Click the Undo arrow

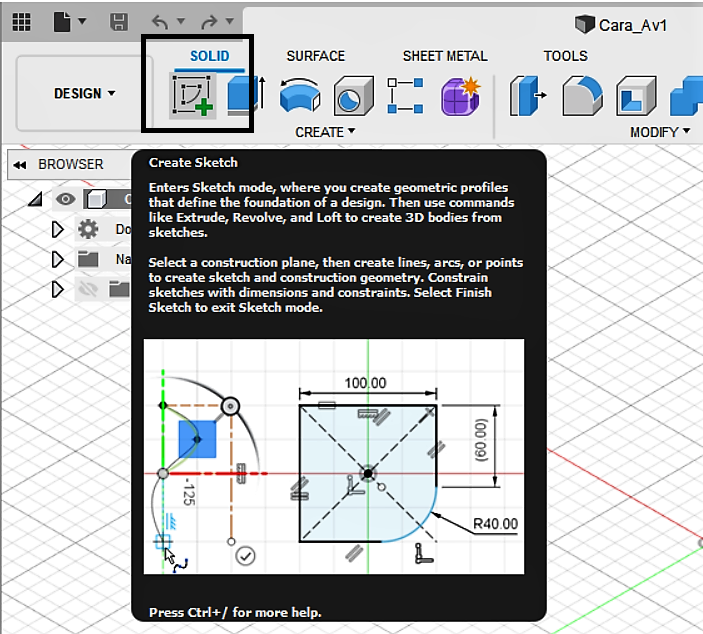(x=161, y=21)
